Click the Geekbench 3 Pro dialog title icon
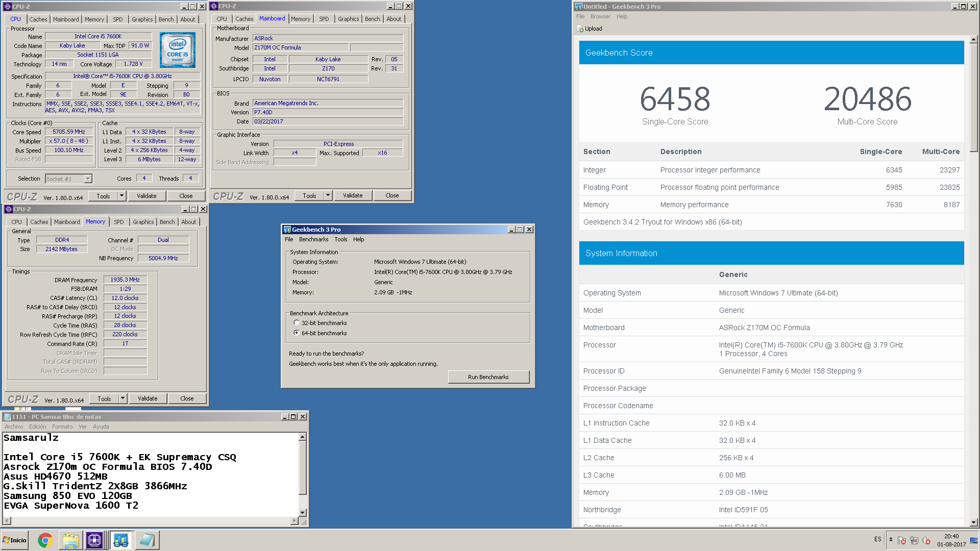The image size is (980, 551). pyautogui.click(x=287, y=230)
